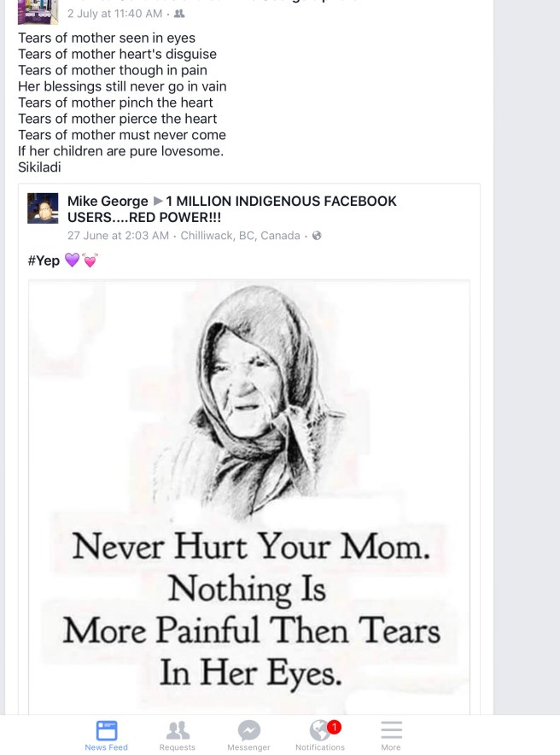Click the public globe icon beside Chilliwack
The height and width of the screenshot is (755, 560).
(x=317, y=236)
